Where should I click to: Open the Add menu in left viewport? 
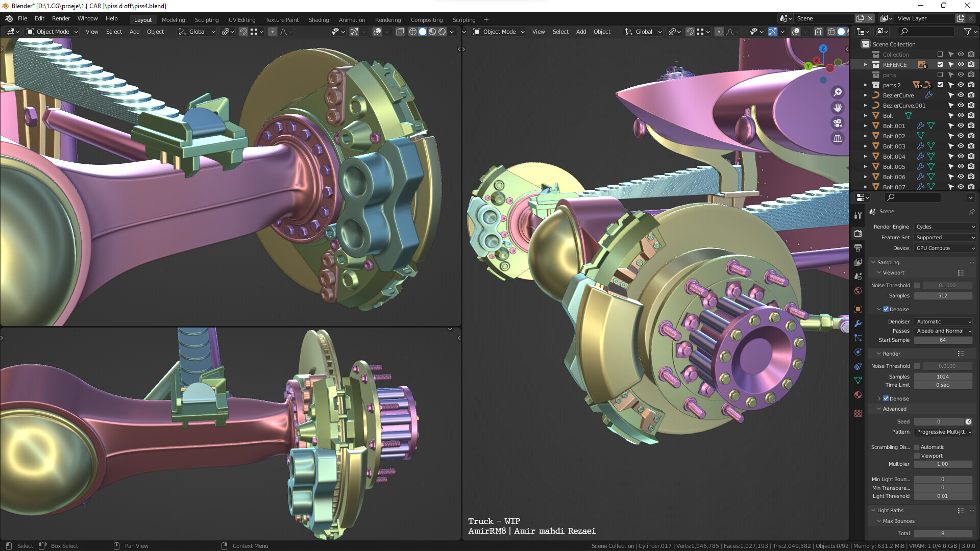pyautogui.click(x=134, y=32)
